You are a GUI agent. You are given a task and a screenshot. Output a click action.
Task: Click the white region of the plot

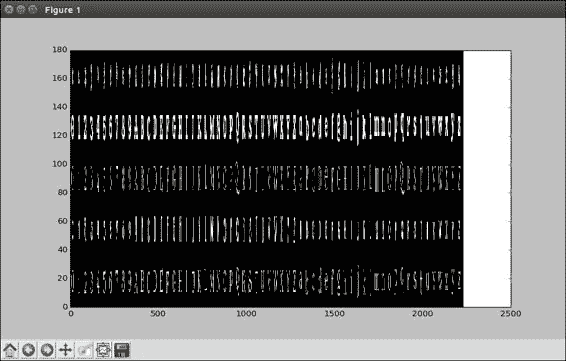487,179
